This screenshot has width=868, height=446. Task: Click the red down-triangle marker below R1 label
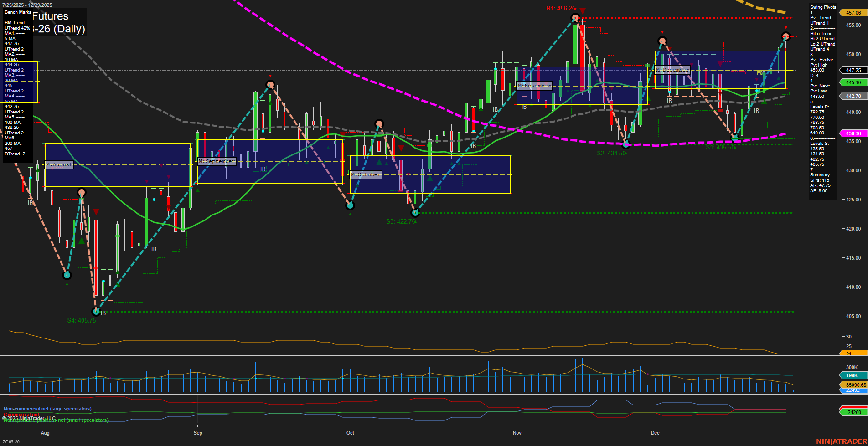(582, 9)
